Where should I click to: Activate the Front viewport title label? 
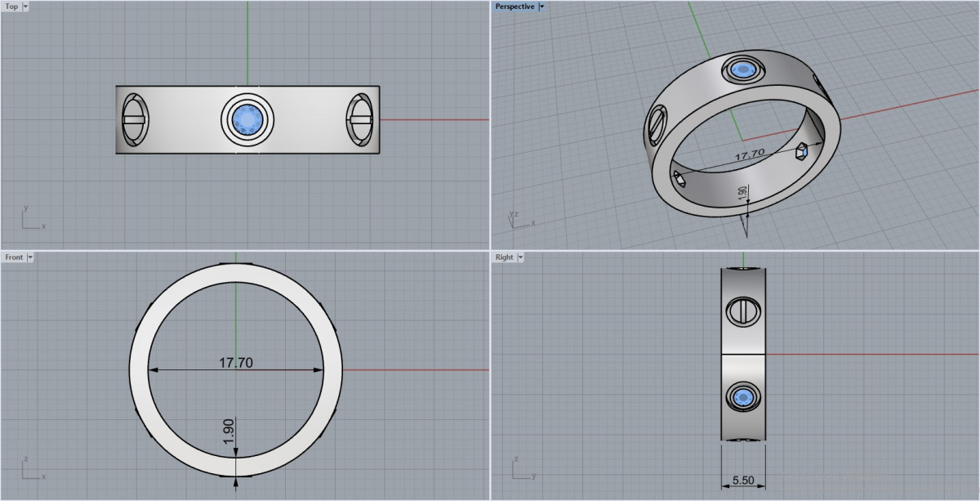coord(14,257)
